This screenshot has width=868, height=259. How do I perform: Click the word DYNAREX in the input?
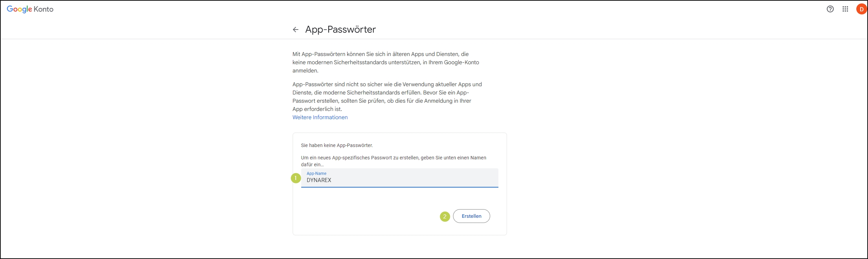click(319, 180)
